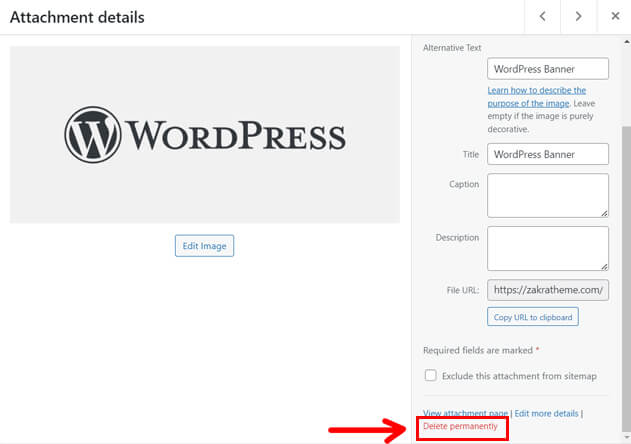Close the Attachment details dialog
The image size is (631, 444).
615,16
